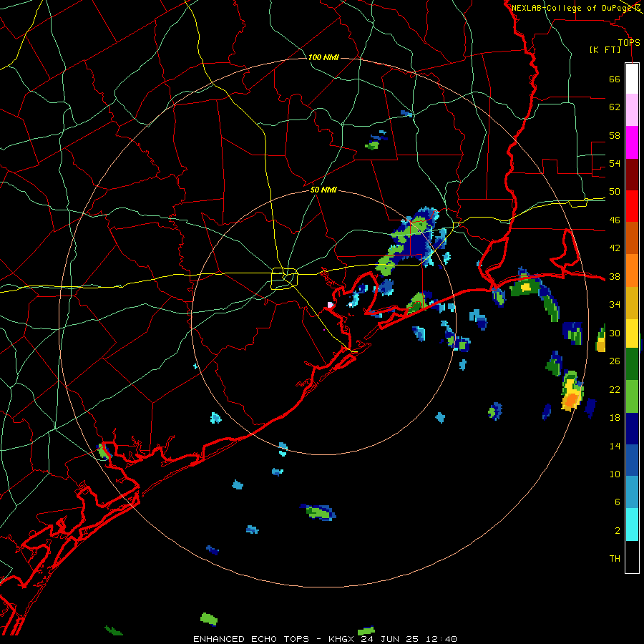This screenshot has height=644, width=644.
Task: Click the light pink legend swatch
Action: [x=632, y=109]
